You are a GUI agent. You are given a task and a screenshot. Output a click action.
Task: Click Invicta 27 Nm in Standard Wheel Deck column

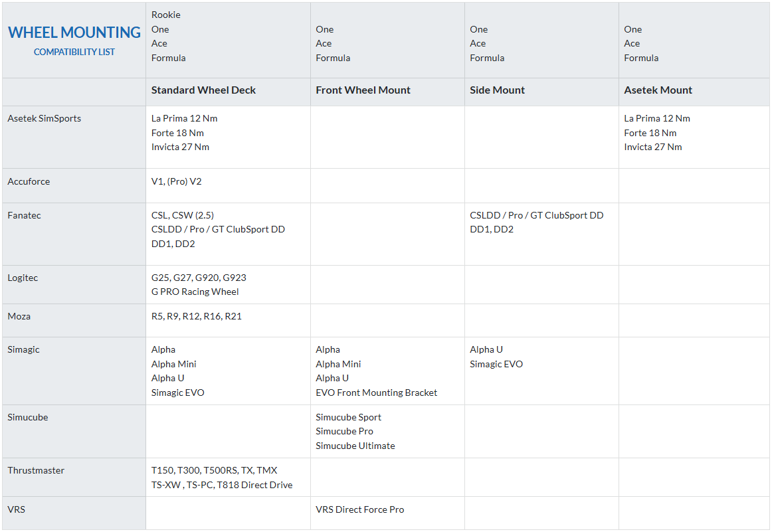point(179,147)
